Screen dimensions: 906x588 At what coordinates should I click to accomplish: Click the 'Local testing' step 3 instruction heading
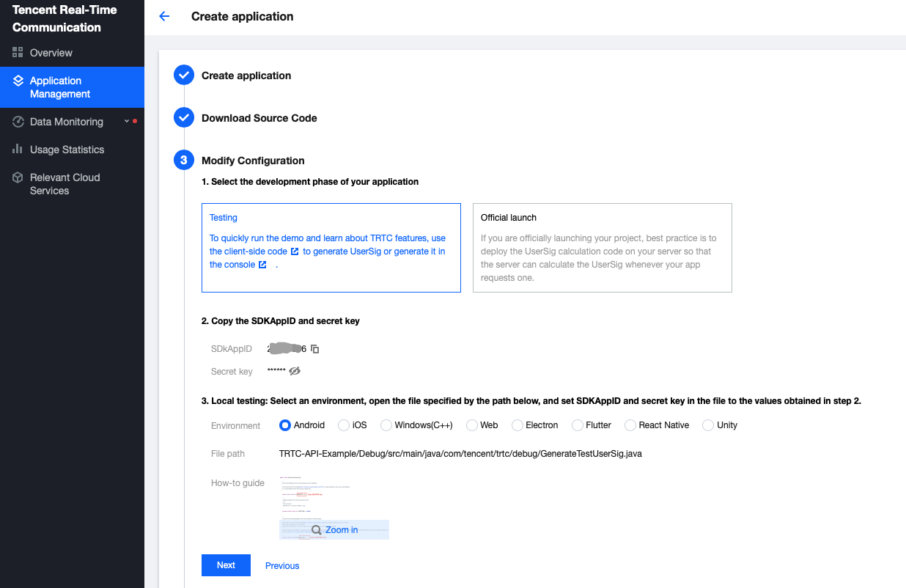click(531, 401)
